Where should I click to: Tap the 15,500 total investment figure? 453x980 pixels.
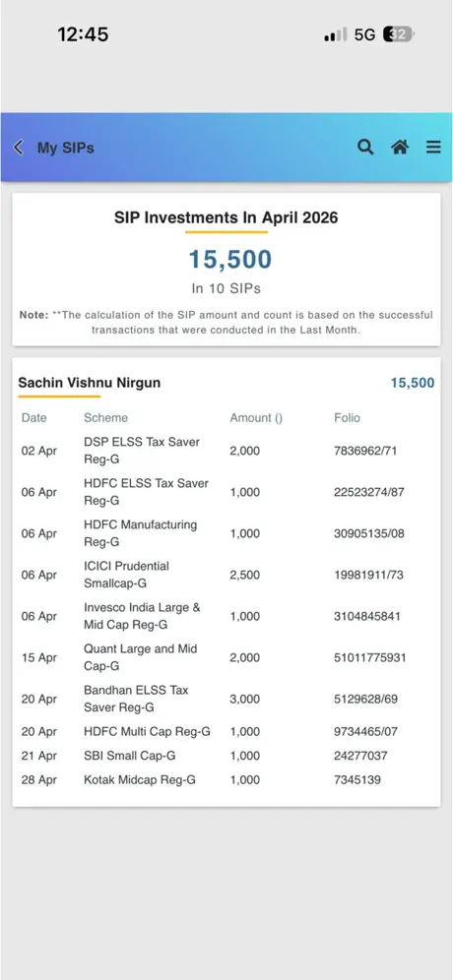(x=230, y=260)
